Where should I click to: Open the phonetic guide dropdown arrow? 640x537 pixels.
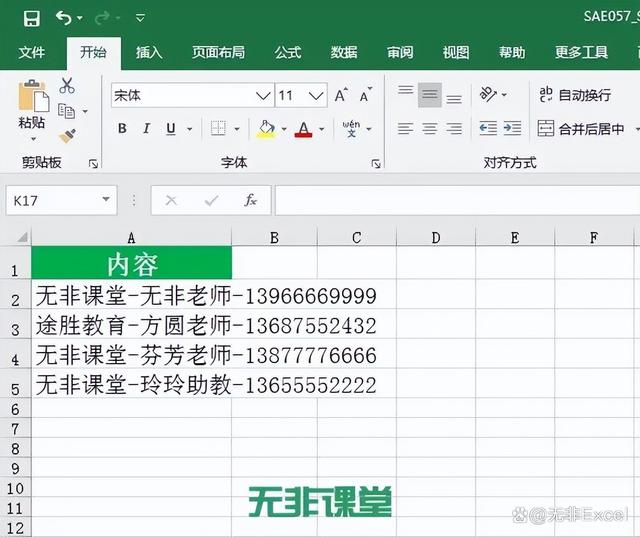pyautogui.click(x=369, y=129)
